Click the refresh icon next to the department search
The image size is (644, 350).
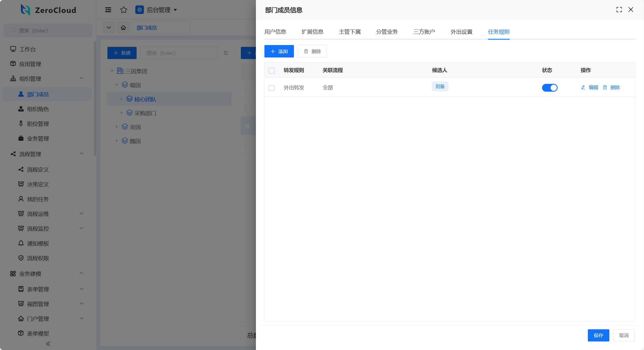(226, 53)
